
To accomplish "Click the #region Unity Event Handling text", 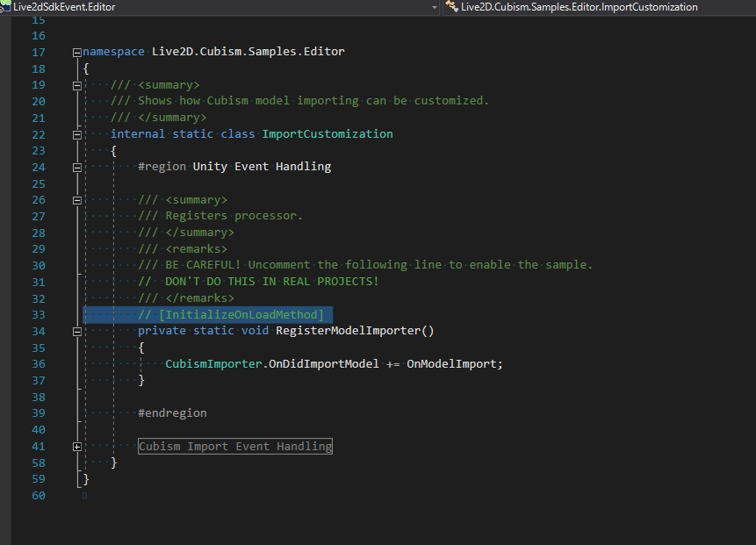I will coord(234,167).
